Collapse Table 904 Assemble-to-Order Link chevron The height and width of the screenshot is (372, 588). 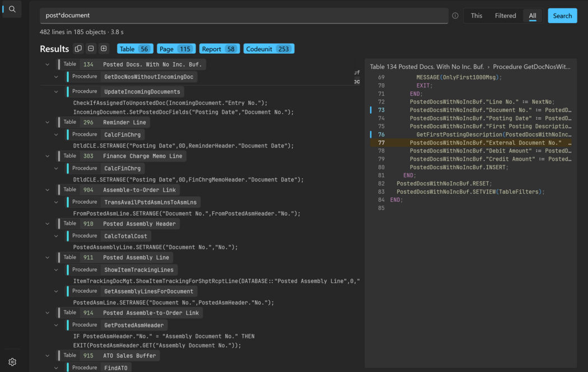(47, 190)
